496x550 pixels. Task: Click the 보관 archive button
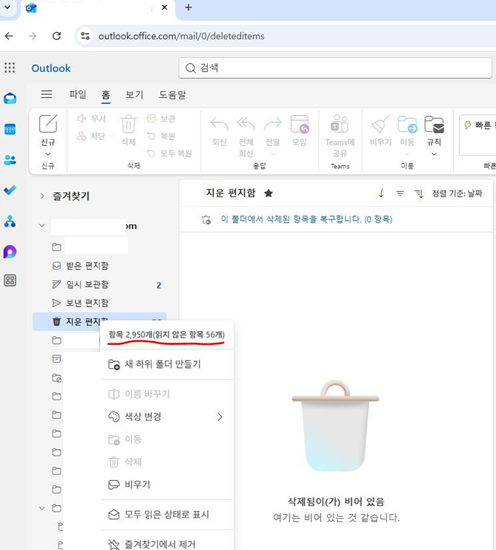(161, 119)
